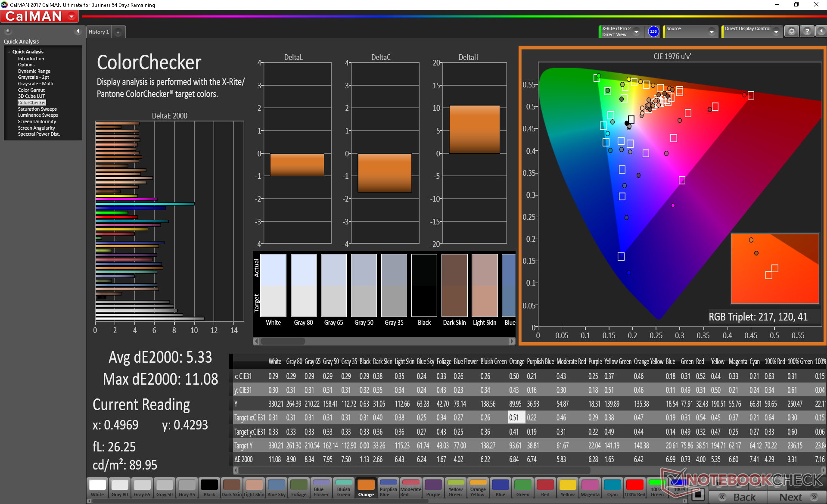Viewport: 827px width, 504px height.
Task: Open the CalMAN main menu logo dropdown
Action: click(x=40, y=16)
